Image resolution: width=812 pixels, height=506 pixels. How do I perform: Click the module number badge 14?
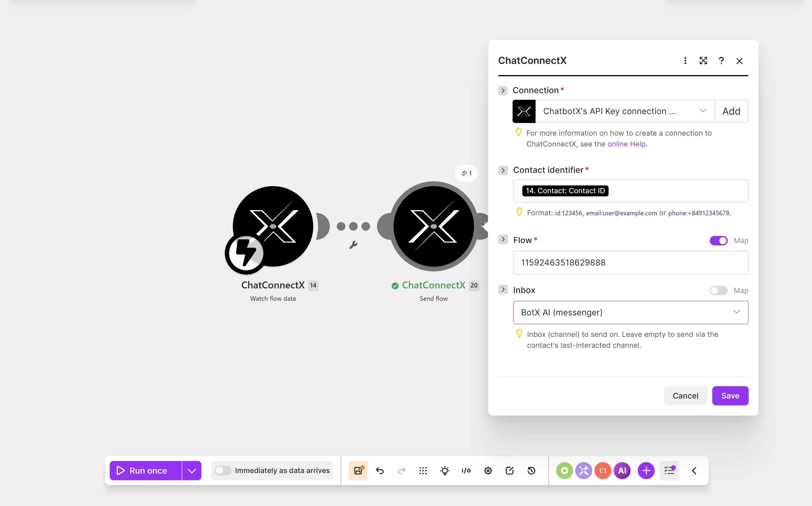(x=313, y=286)
